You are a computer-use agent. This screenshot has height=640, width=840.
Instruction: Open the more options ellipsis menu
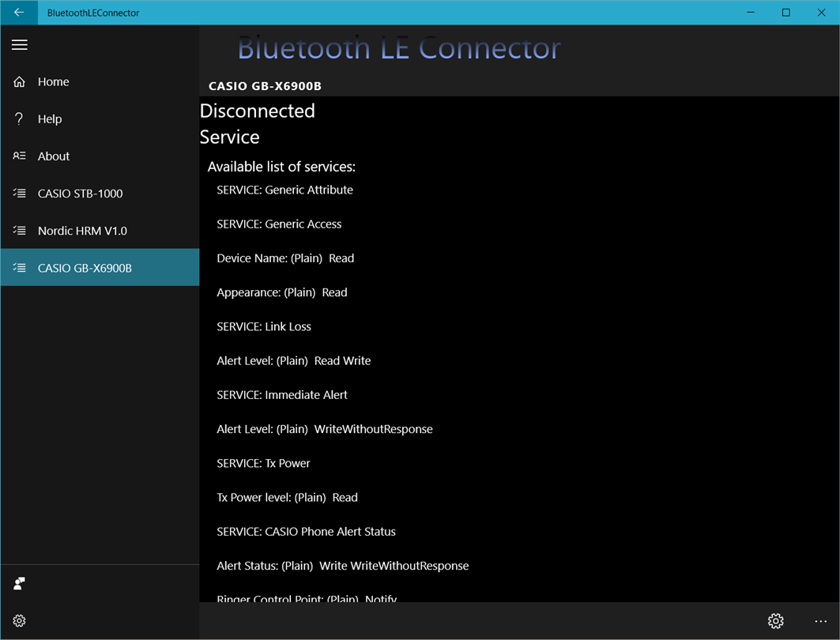[821, 621]
